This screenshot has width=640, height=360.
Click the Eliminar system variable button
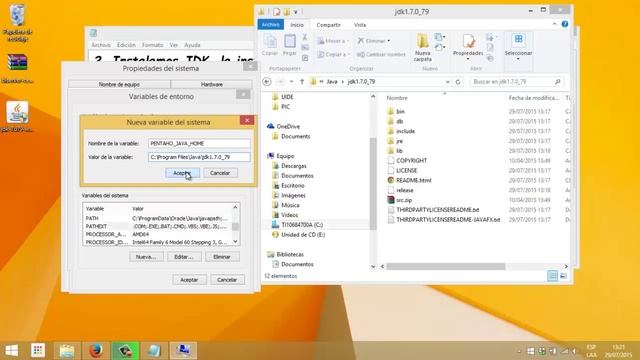point(222,257)
